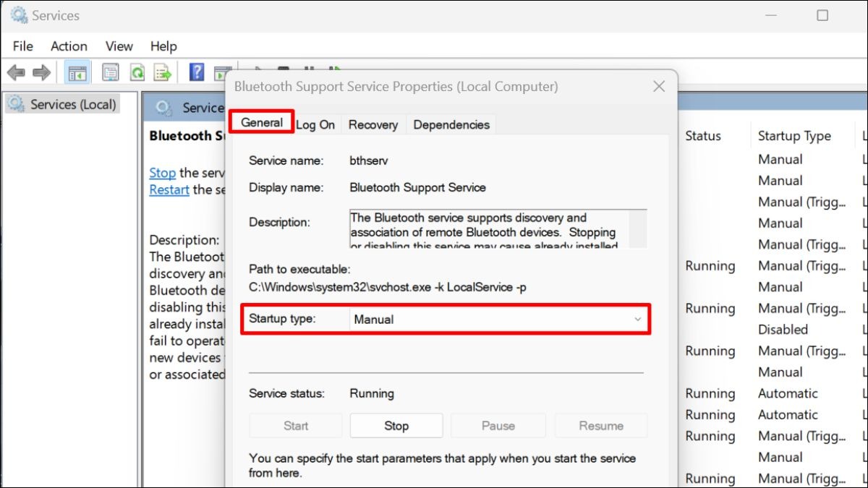This screenshot has width=868, height=488.
Task: Click the Stop button in the dialog
Action: click(x=396, y=426)
